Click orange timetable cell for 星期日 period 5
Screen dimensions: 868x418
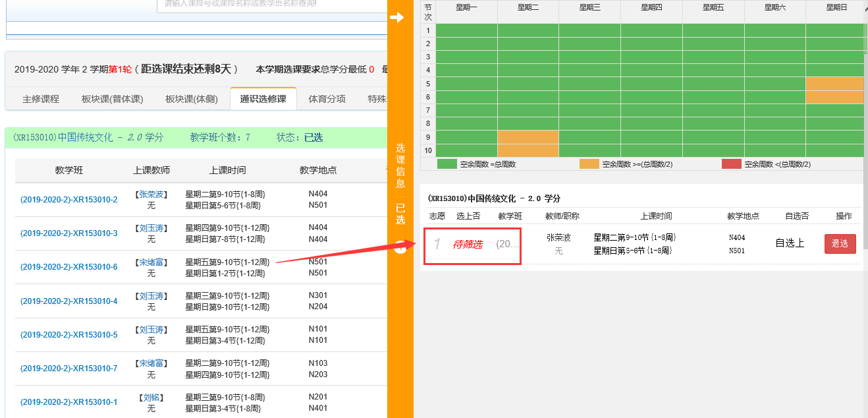click(835, 84)
